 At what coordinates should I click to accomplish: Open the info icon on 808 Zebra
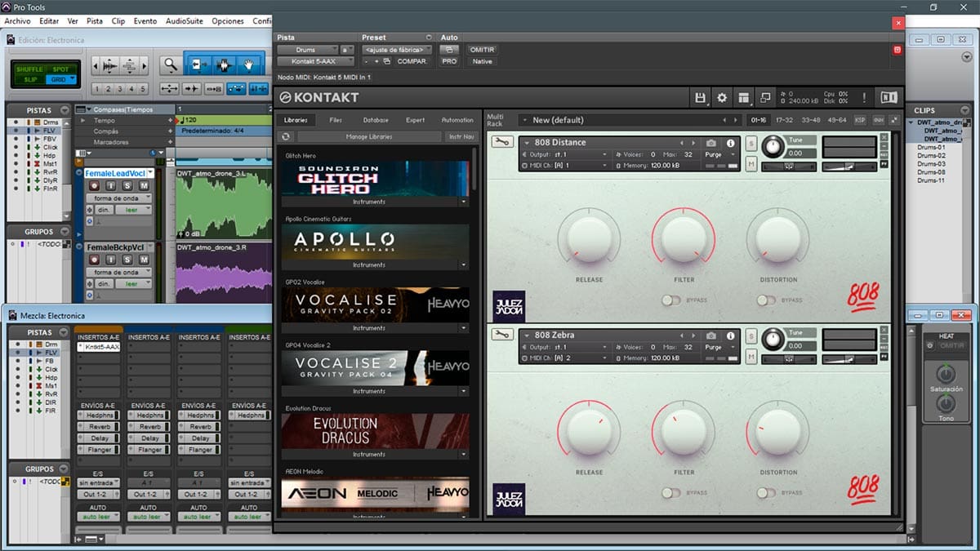click(x=730, y=335)
